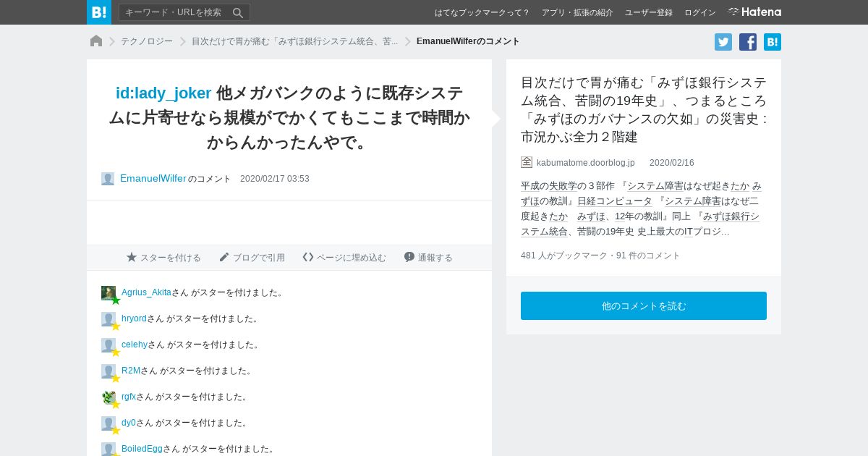
Task: Open R2M user link
Action: coord(131,371)
